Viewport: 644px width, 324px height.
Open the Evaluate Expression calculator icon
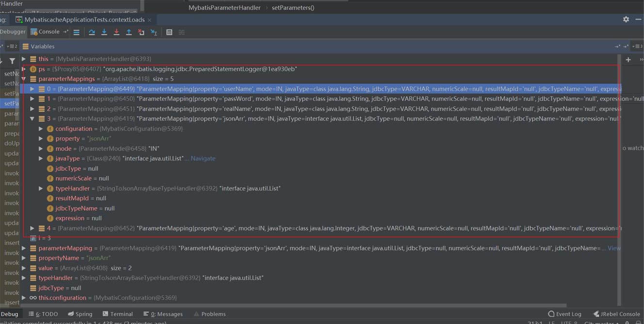click(x=169, y=32)
